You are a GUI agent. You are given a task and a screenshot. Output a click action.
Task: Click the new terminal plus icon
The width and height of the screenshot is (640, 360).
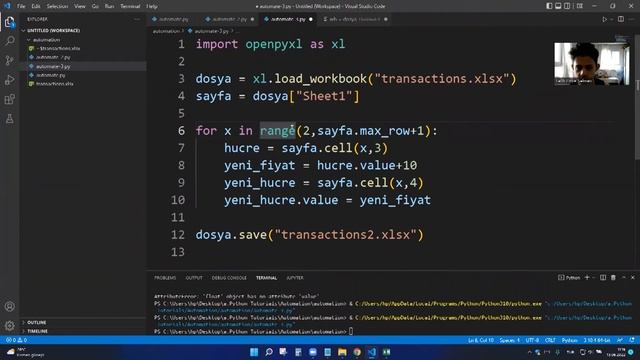tap(587, 278)
